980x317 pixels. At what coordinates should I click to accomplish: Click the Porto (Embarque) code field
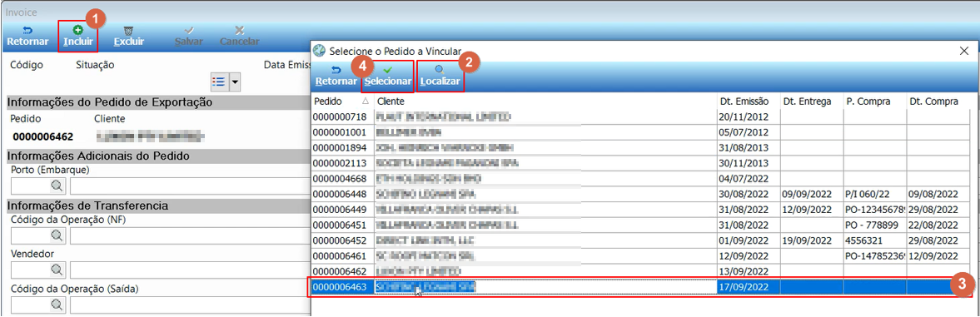[x=31, y=186]
